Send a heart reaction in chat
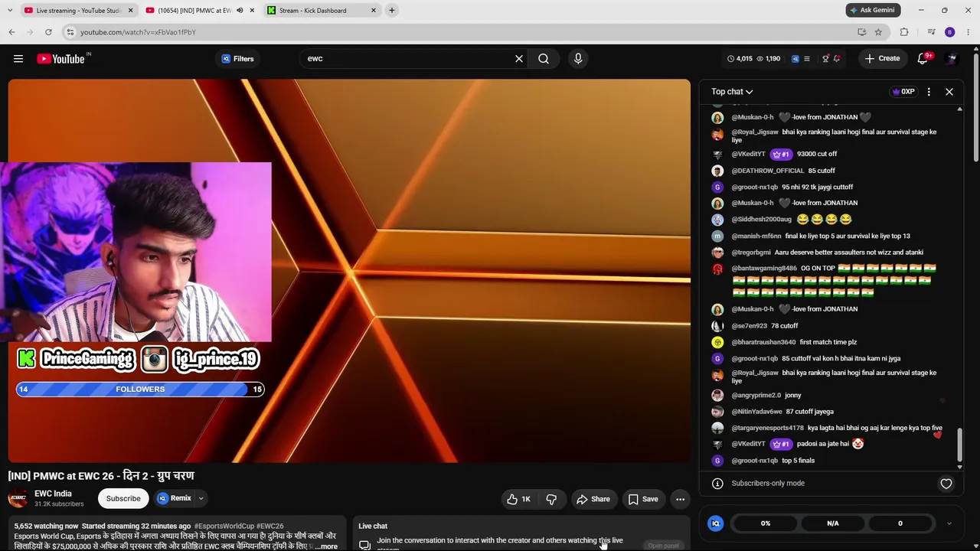980x551 pixels. (x=946, y=484)
